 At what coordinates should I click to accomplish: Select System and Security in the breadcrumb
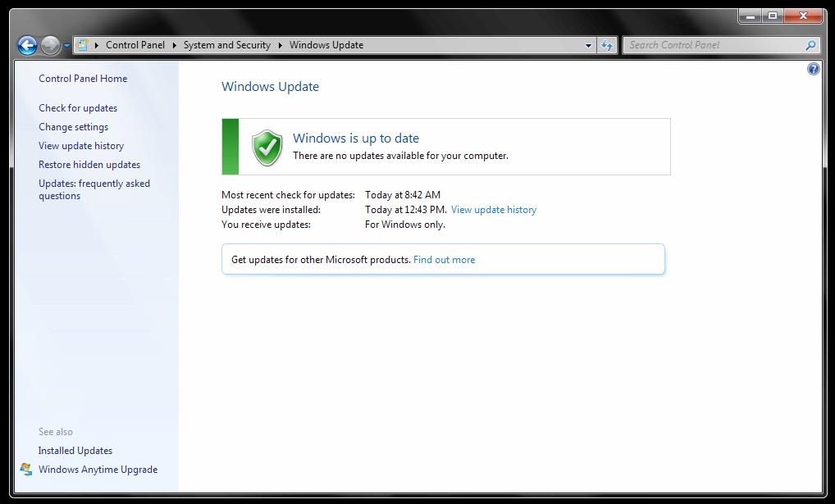pos(226,45)
